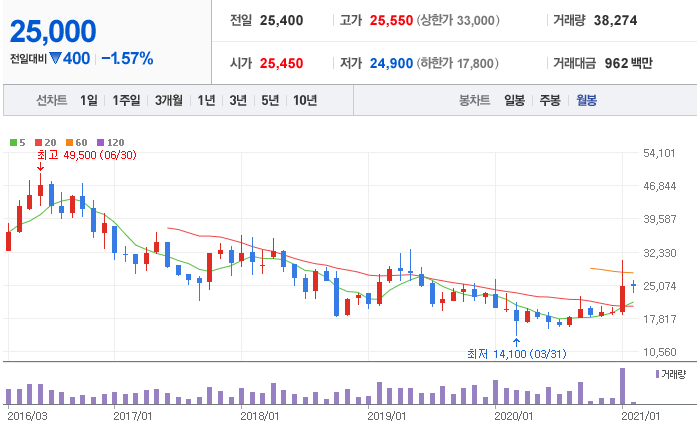Click the tallest volume bar near 2021/01
Viewport: 697px width, 433px height.
(622, 386)
